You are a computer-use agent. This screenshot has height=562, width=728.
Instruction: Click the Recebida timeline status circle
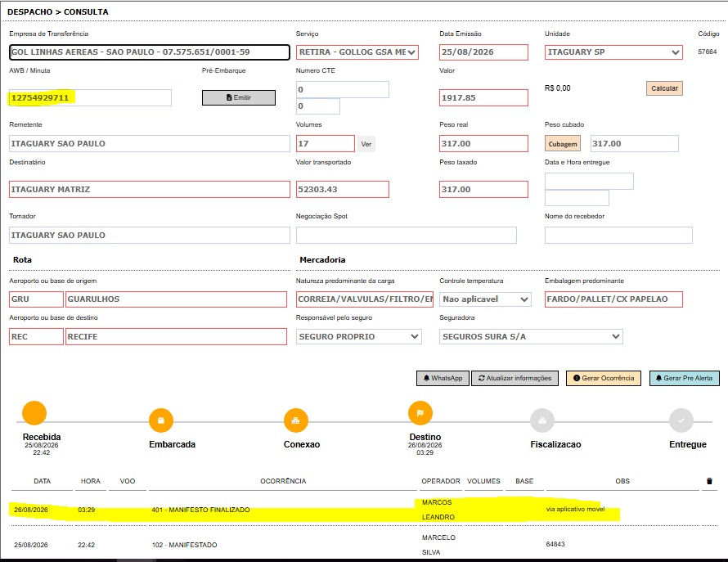tap(34, 413)
